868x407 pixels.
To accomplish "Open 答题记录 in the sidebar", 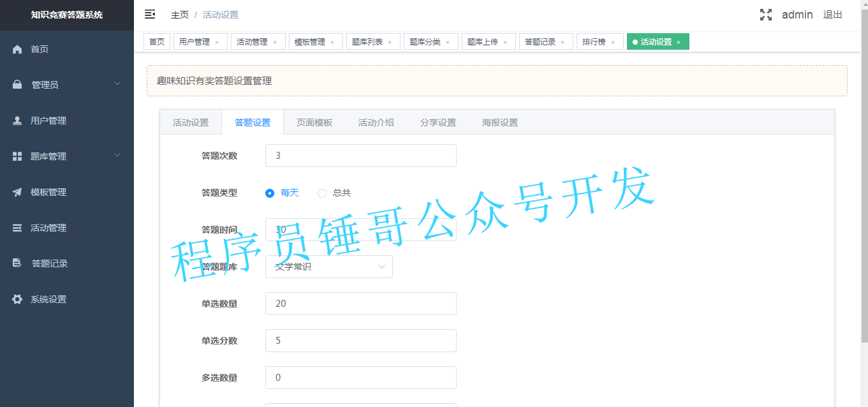I will coord(67,263).
